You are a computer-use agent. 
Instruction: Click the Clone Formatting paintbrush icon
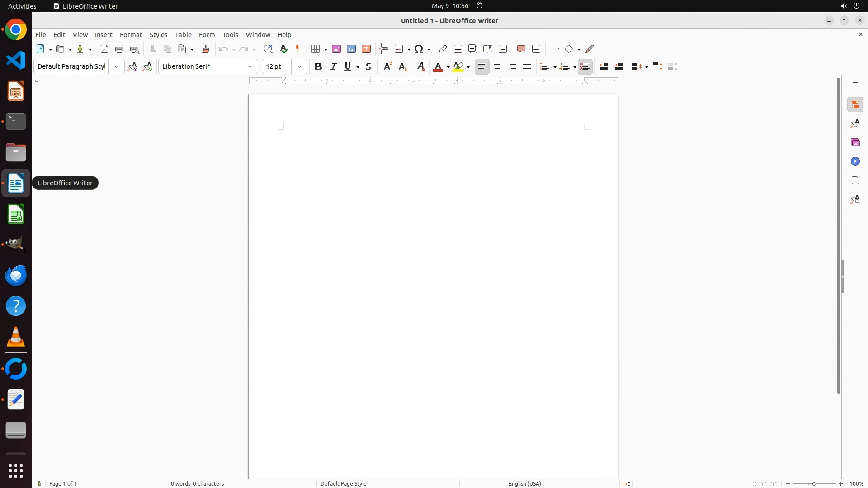(x=206, y=49)
